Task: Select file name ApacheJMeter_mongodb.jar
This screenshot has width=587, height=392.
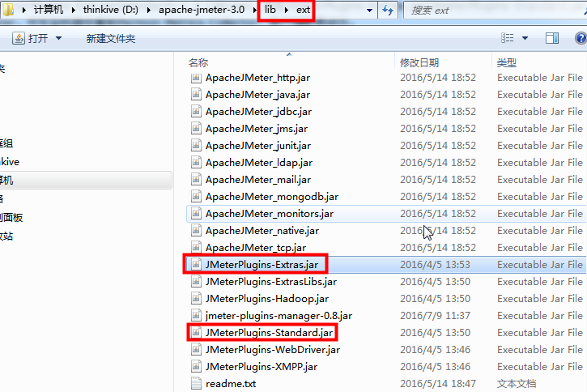Action: click(272, 197)
